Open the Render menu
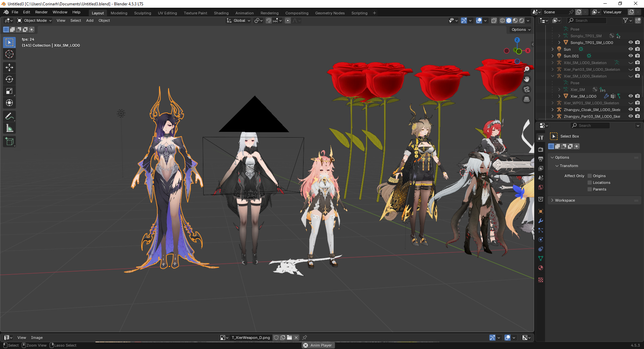Screen dimensions: 644x349 click(41, 12)
